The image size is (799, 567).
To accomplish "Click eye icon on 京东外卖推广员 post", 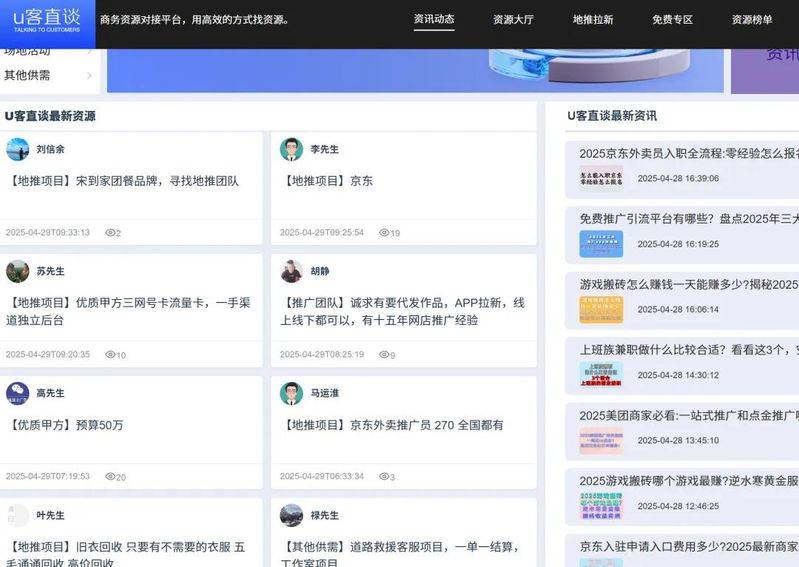I will pos(384,476).
